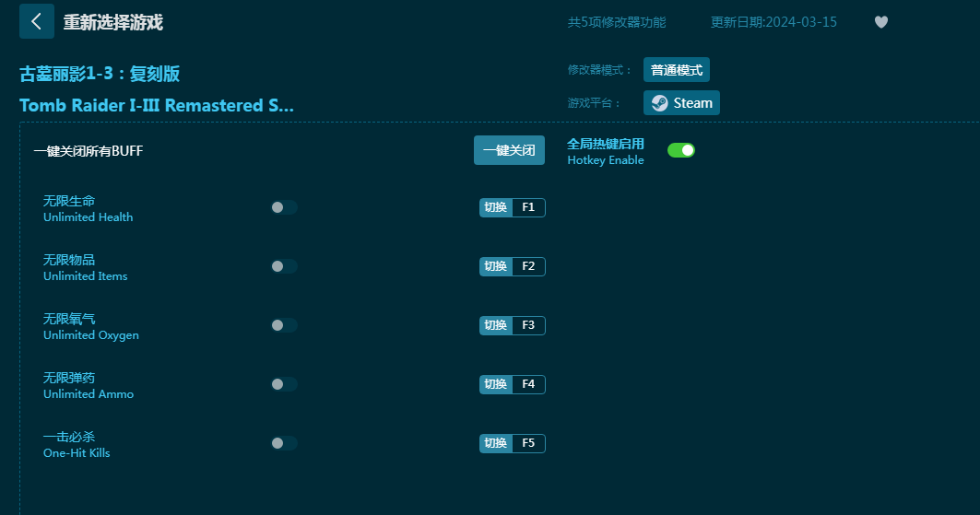Select 普通模式 trainer mode button
This screenshot has height=515, width=980.
[677, 70]
